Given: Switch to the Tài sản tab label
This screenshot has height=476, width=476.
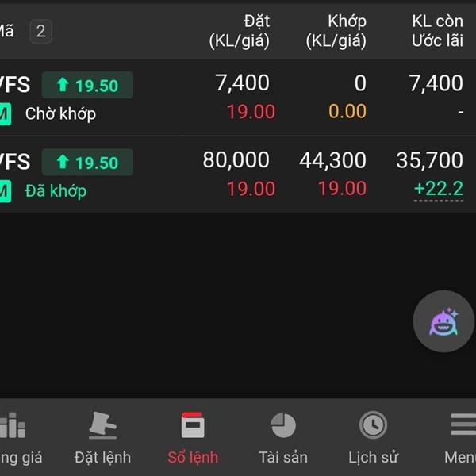Looking at the screenshot, I should tap(283, 457).
